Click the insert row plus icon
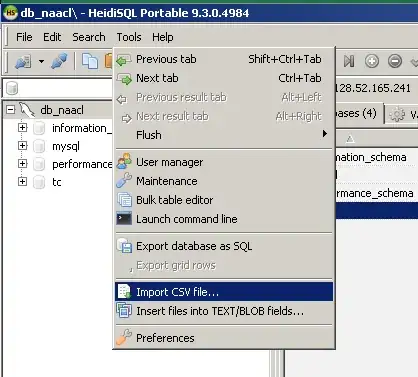This screenshot has height=377, width=418. pos(372,61)
